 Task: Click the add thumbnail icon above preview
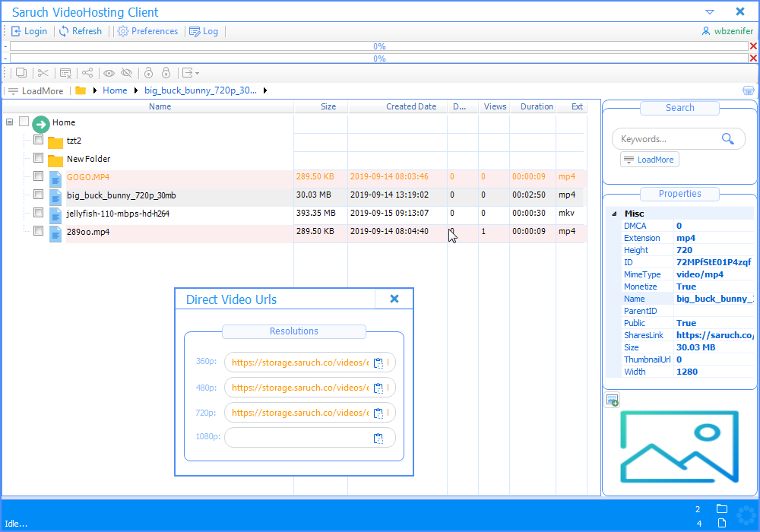click(x=612, y=401)
